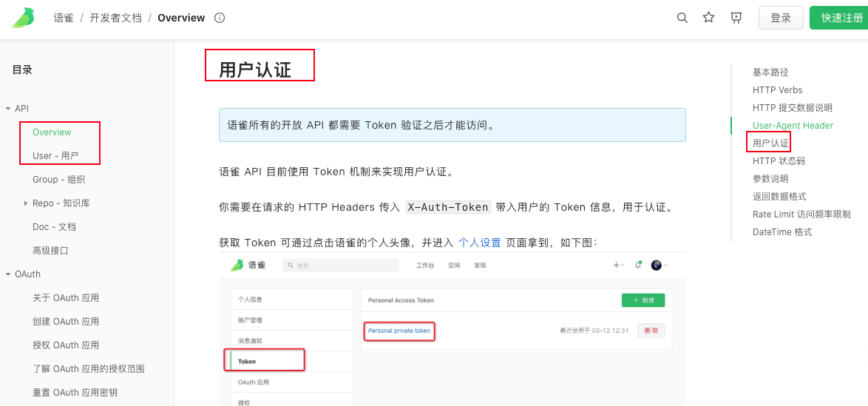This screenshot has height=406, width=868.
Task: Click the embedded token settings screenshot image
Action: coord(452,330)
